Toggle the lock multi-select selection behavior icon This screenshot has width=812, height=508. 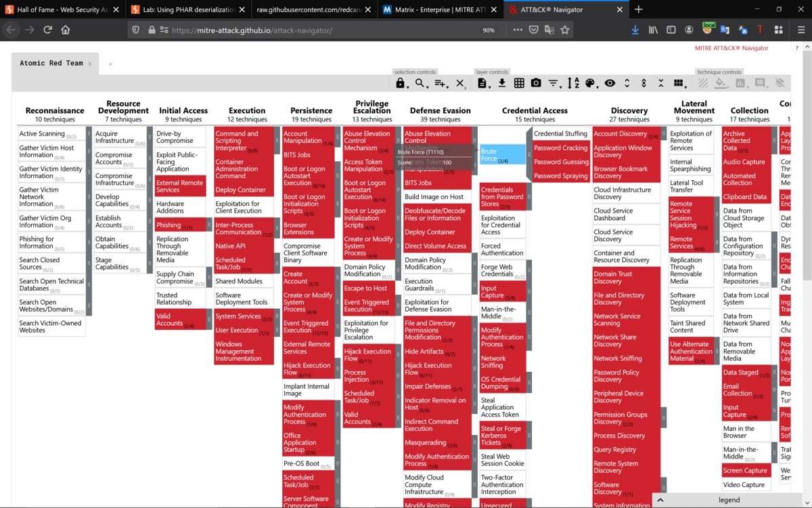tap(401, 83)
